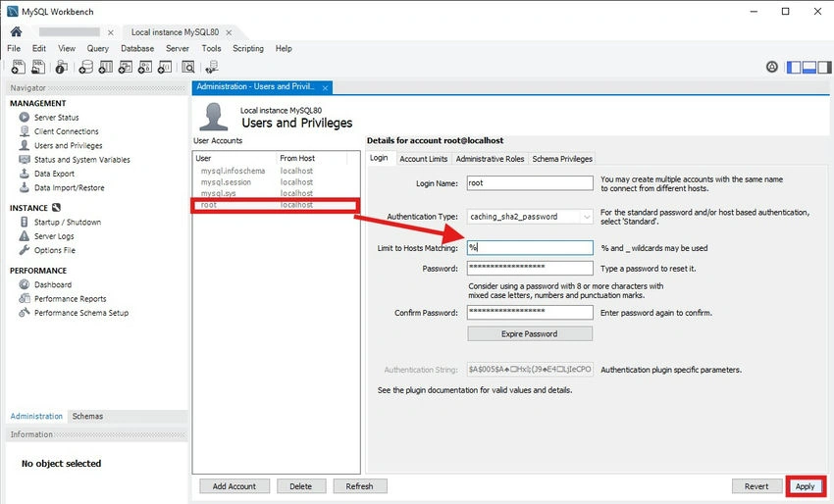834x504 pixels.
Task: Toggle the right sidebar panel icon
Action: tap(824, 68)
